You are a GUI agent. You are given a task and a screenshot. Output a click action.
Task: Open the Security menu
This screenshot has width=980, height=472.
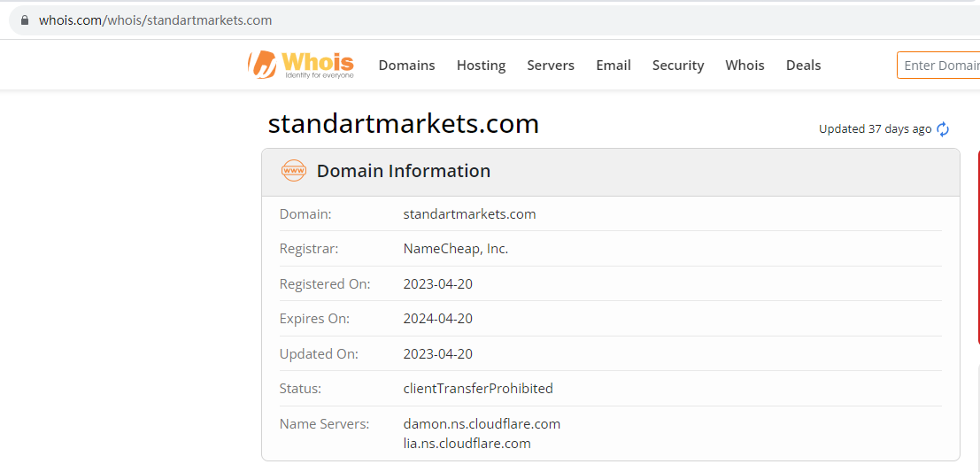coord(678,66)
